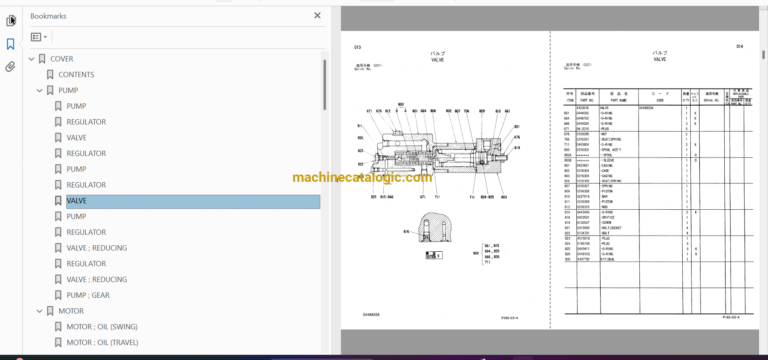Open the Attachments paperclip panel icon
This screenshot has height=360, width=768.
[x=10, y=67]
